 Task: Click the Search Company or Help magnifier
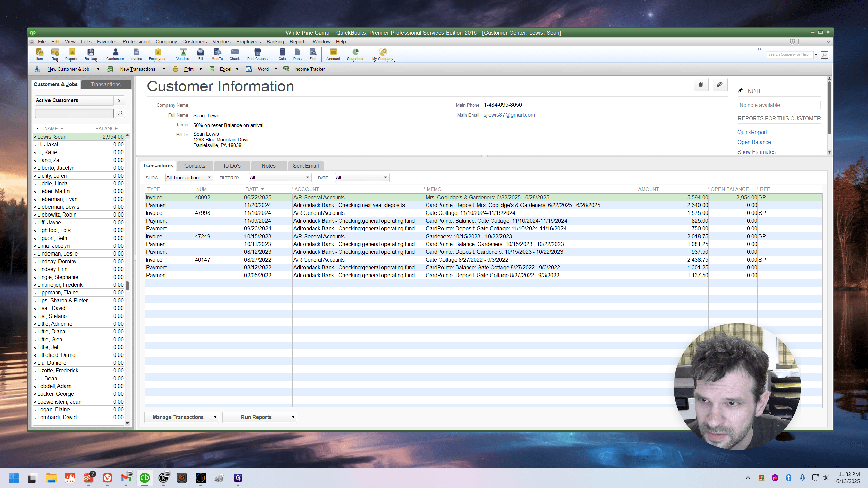tap(825, 55)
